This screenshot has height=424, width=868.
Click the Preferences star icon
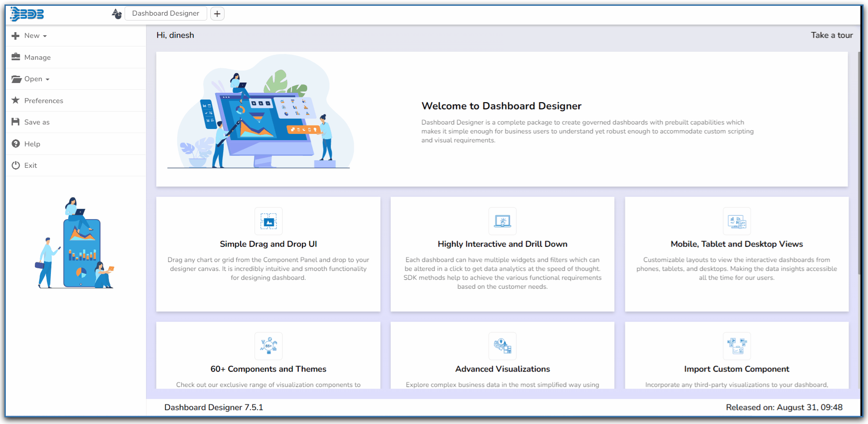point(16,100)
